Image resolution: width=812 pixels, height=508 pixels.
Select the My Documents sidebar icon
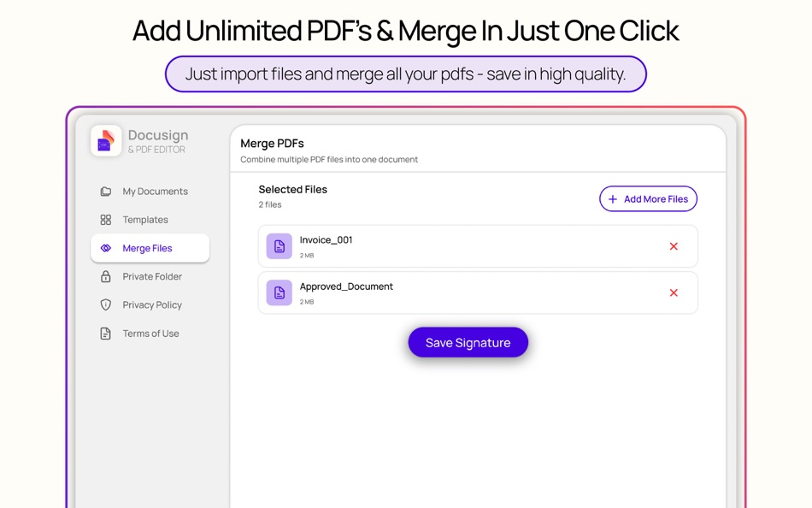pos(106,191)
